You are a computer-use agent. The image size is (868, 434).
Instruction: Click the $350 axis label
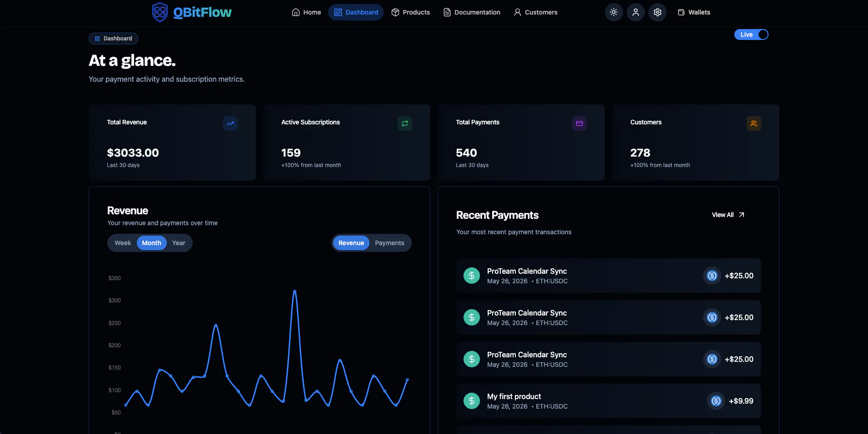point(115,278)
